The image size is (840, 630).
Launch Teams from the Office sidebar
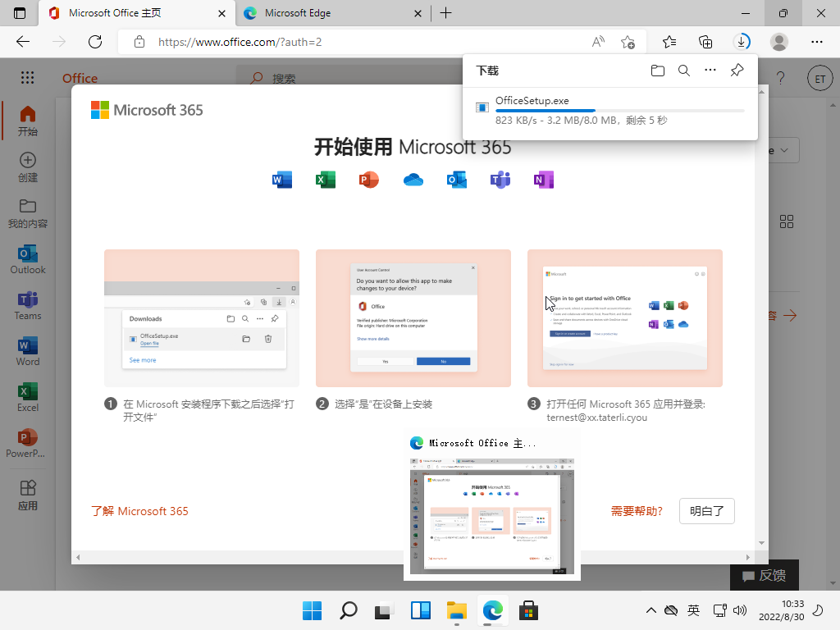(x=27, y=305)
